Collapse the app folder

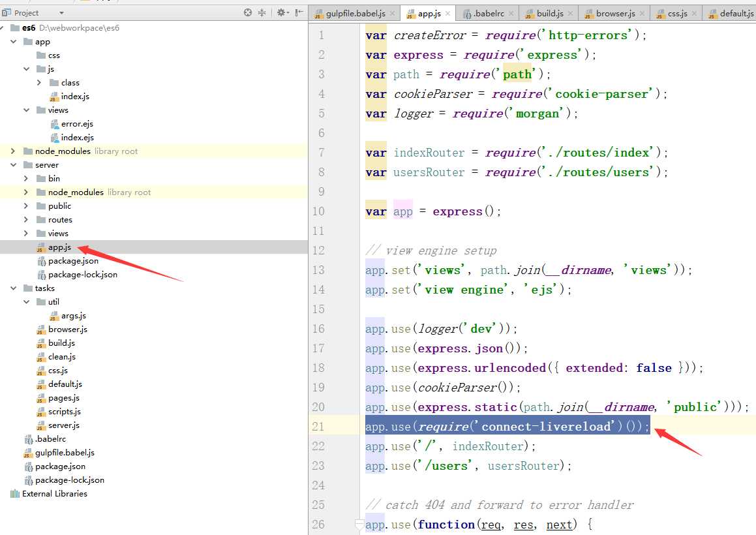(x=14, y=42)
